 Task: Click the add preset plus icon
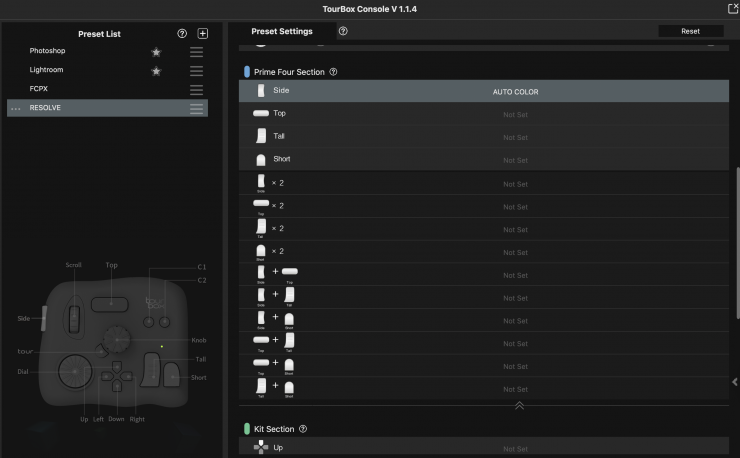(202, 33)
